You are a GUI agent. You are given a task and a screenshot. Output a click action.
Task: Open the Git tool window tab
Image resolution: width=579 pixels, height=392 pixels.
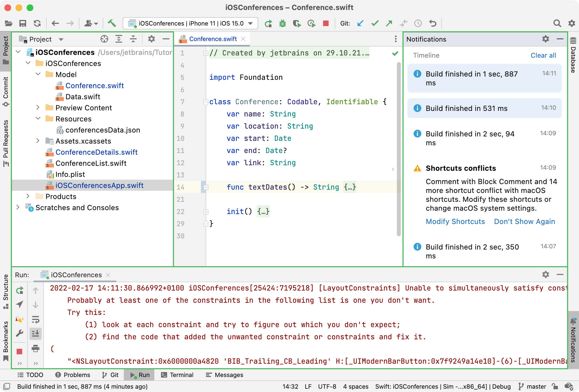point(110,375)
